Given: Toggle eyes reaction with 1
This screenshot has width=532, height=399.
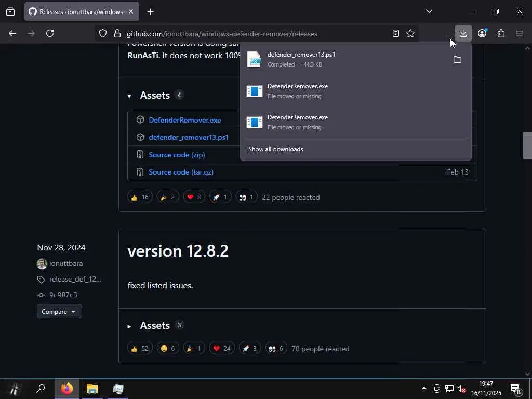Looking at the screenshot, I should pos(246,197).
